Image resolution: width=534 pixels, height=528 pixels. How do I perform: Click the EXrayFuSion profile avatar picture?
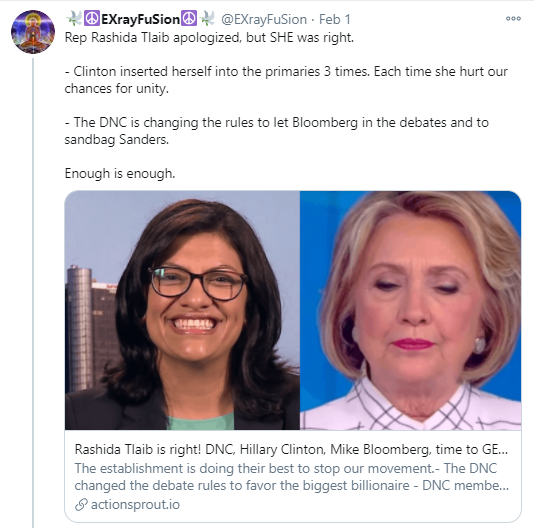pos(33,32)
